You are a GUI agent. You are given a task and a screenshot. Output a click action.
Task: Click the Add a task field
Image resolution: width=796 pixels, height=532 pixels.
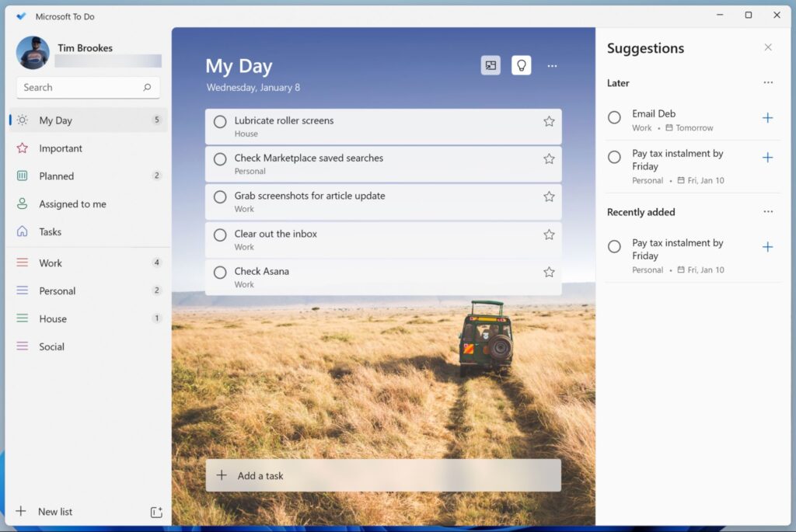pyautogui.click(x=383, y=475)
